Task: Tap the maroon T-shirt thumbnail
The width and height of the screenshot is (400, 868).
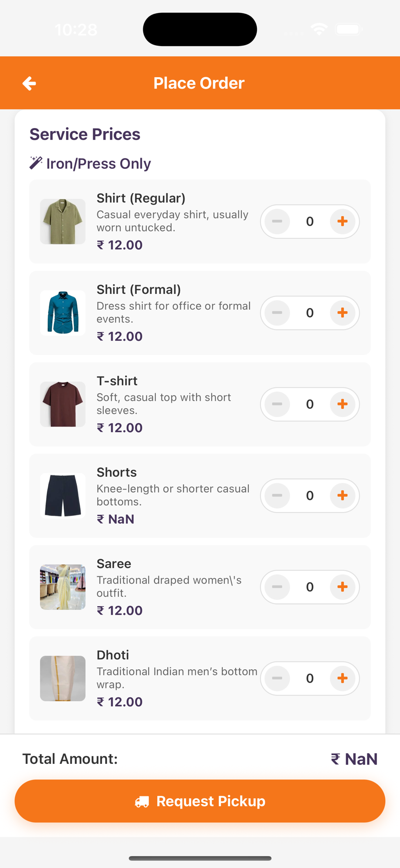Action: [x=63, y=404]
